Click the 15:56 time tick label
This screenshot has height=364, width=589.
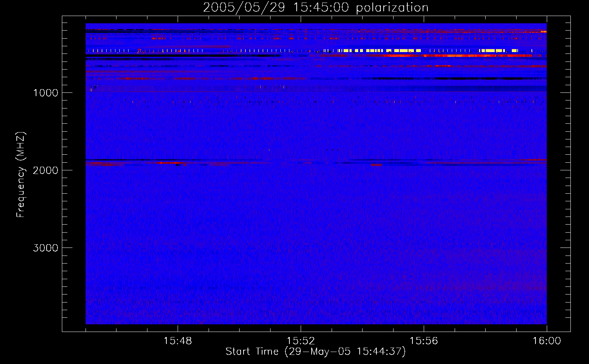[x=424, y=341]
